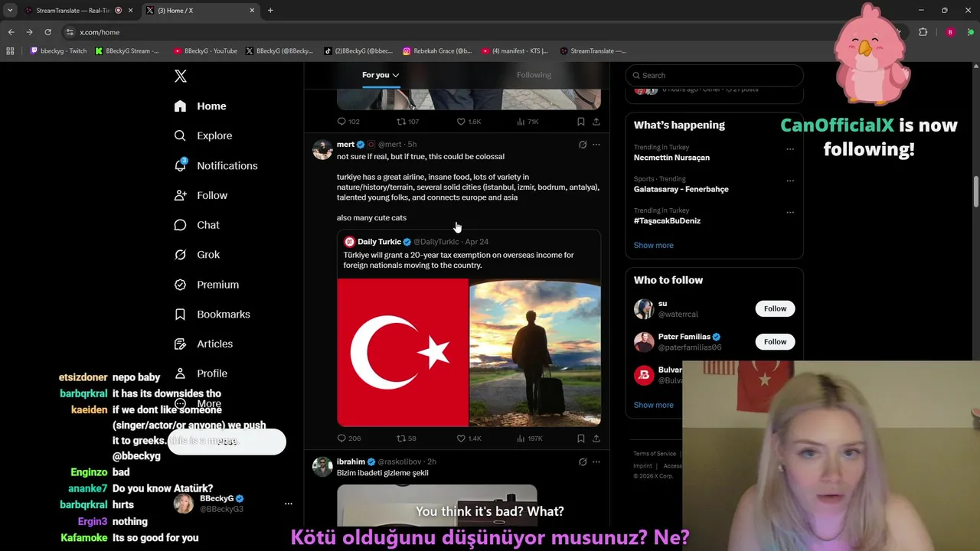Like the top post with 1.8K likes
980x551 pixels.
point(469,122)
